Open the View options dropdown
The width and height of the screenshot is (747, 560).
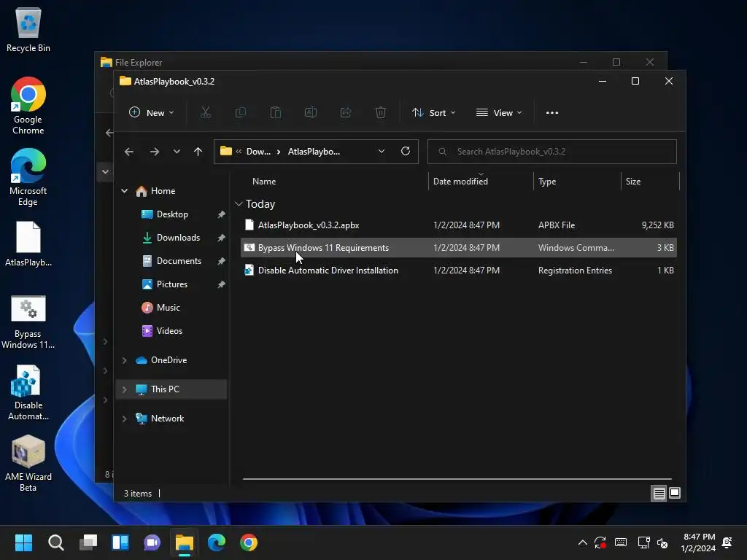click(499, 113)
